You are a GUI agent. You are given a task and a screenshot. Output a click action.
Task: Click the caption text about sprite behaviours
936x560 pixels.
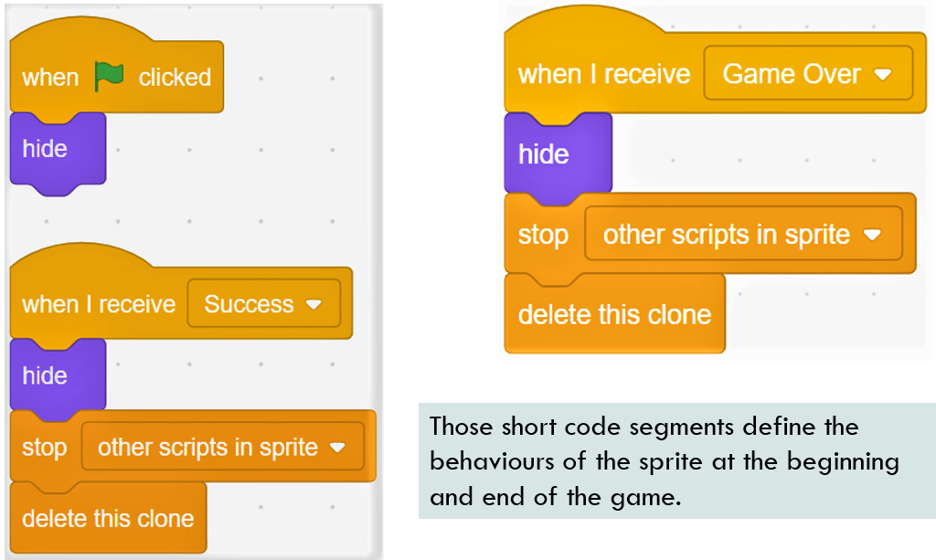[664, 461]
